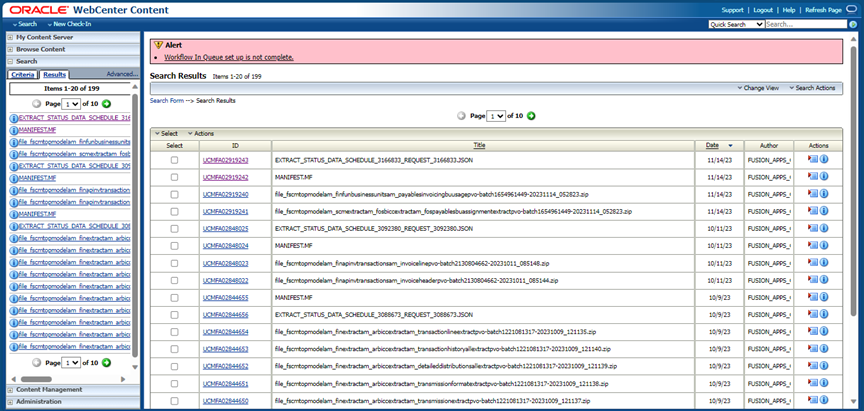Open actions icon for UCMFA02844651 row
Screen dimensions: 864x411
click(x=813, y=383)
